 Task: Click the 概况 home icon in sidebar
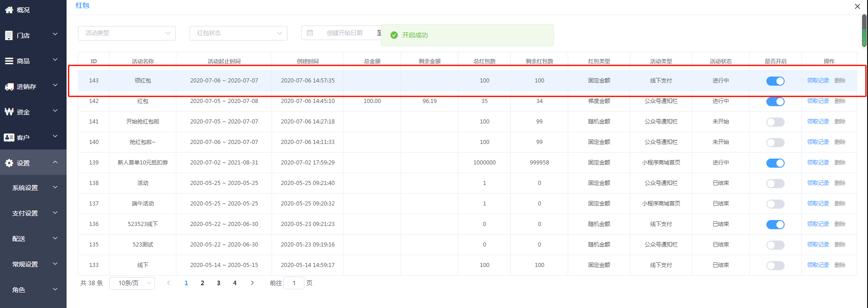click(x=9, y=10)
